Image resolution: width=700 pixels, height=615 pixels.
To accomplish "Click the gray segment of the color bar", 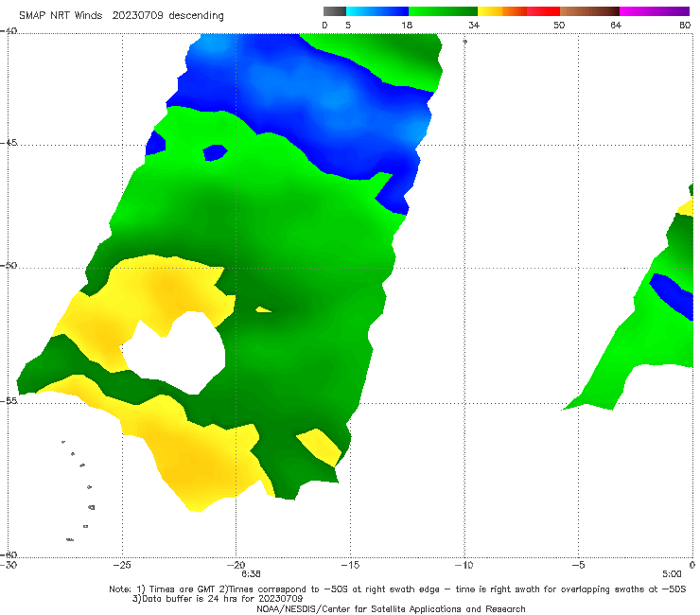I will (x=335, y=11).
